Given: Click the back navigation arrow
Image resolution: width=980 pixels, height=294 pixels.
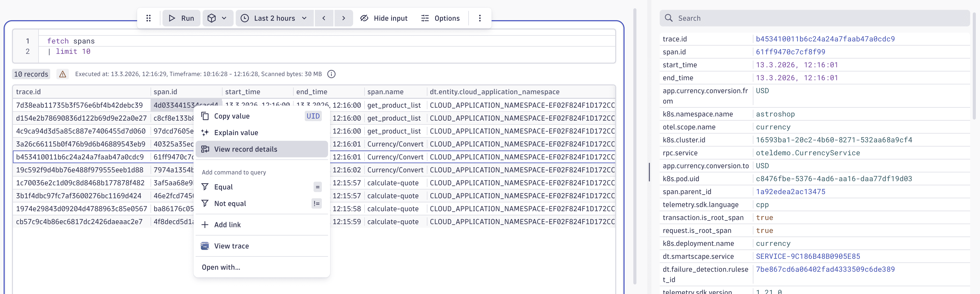Looking at the screenshot, I should pos(324,18).
